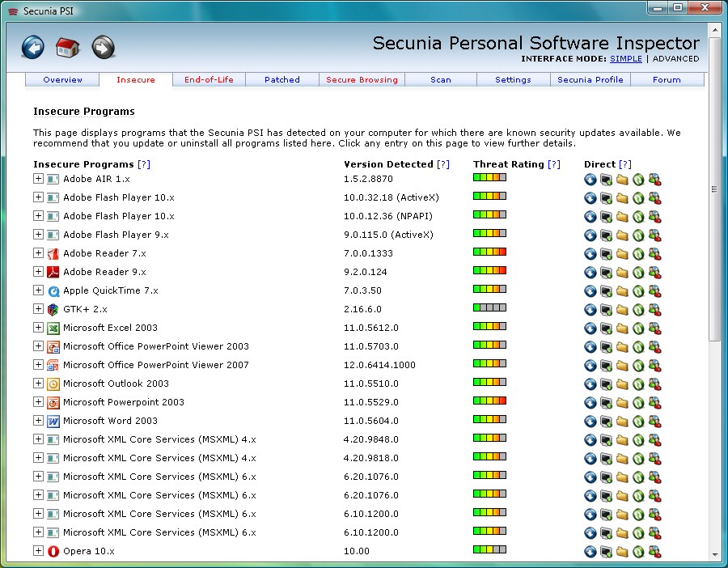Select the Microsoft Office PowerPoint Viewer 2007 row text
The image size is (728, 568).
pyautogui.click(x=156, y=365)
